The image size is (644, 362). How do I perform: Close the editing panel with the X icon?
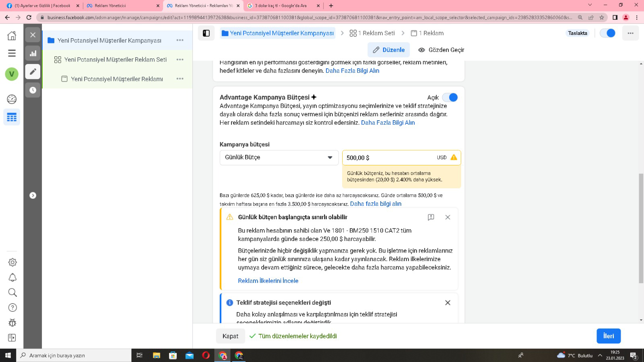point(33,35)
